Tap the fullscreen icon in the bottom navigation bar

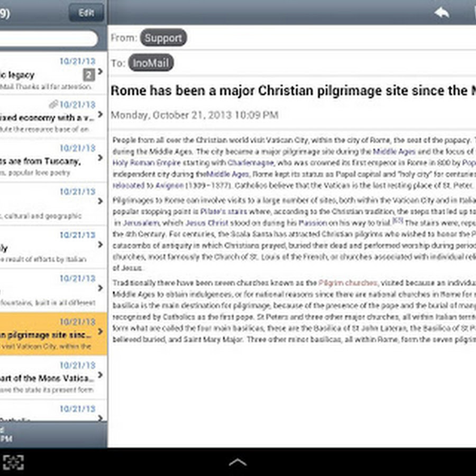click(14, 461)
